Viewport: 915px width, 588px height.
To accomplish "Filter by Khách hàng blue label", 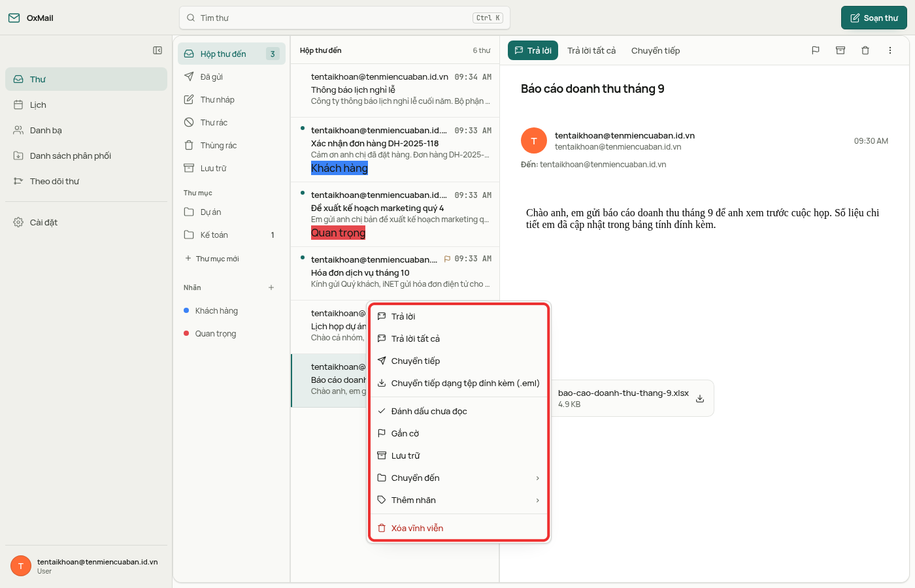I will pos(231,310).
